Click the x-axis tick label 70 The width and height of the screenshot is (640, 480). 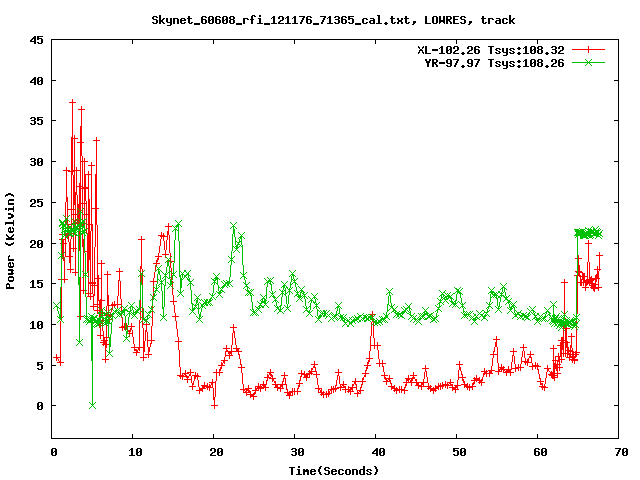click(621, 452)
